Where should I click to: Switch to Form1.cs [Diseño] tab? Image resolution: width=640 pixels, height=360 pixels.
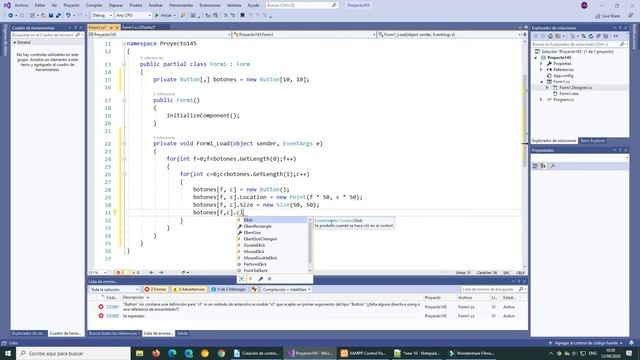click(x=139, y=27)
